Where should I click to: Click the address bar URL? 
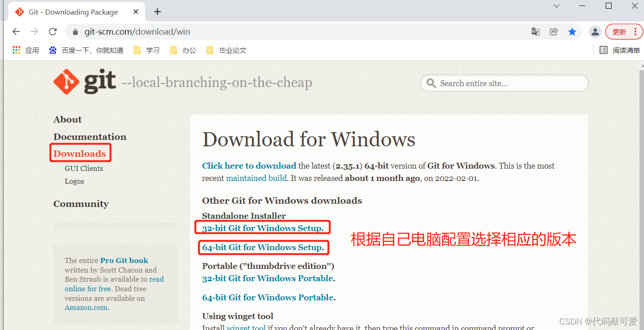tap(137, 32)
